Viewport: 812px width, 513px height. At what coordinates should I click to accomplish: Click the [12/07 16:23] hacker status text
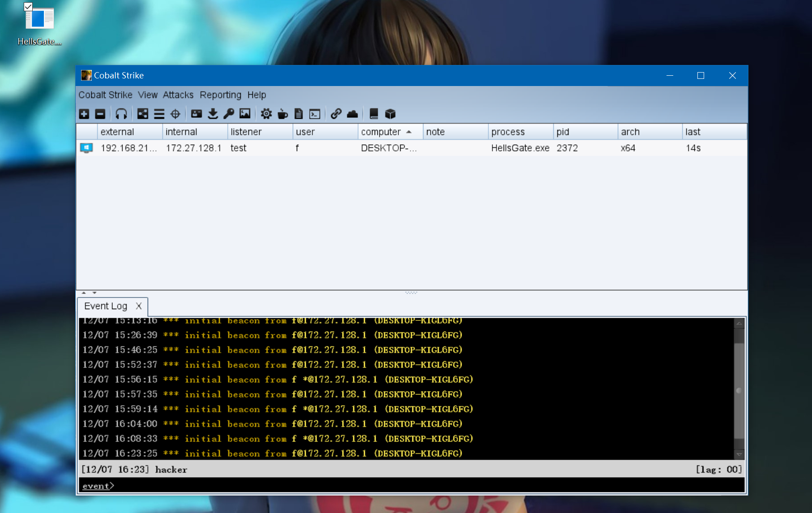134,470
